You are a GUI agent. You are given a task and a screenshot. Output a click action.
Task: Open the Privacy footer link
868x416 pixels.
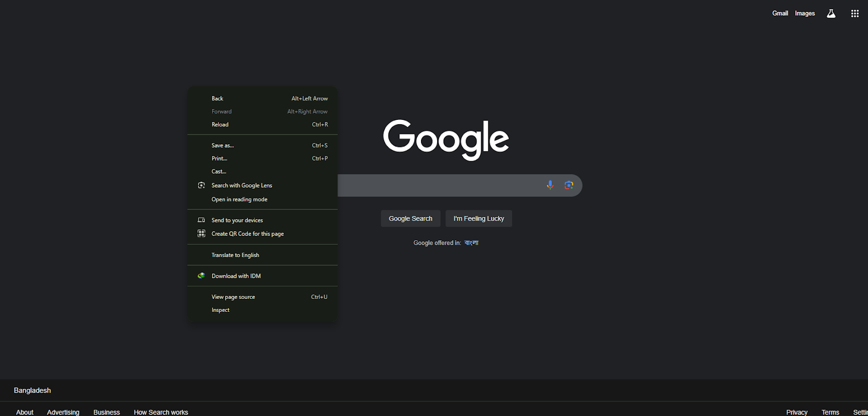pos(797,412)
